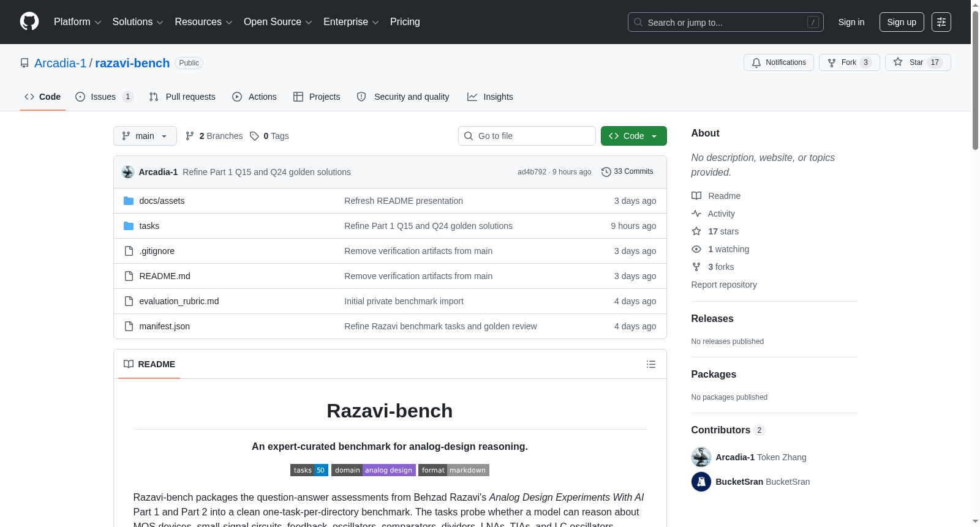Open 'Refresh README presentation' commit message
Screen dimensions: 980x527
click(x=404, y=201)
